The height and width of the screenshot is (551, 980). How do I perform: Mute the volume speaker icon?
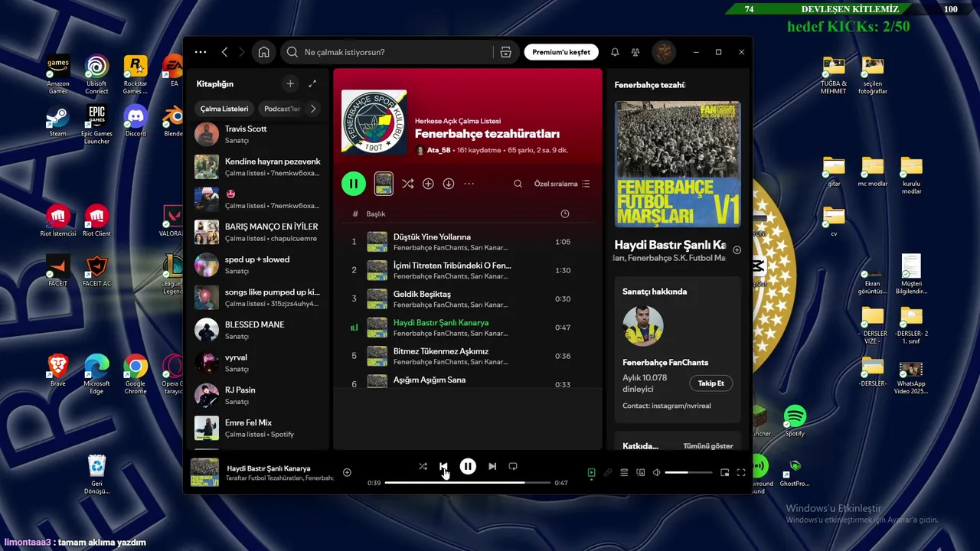click(656, 473)
